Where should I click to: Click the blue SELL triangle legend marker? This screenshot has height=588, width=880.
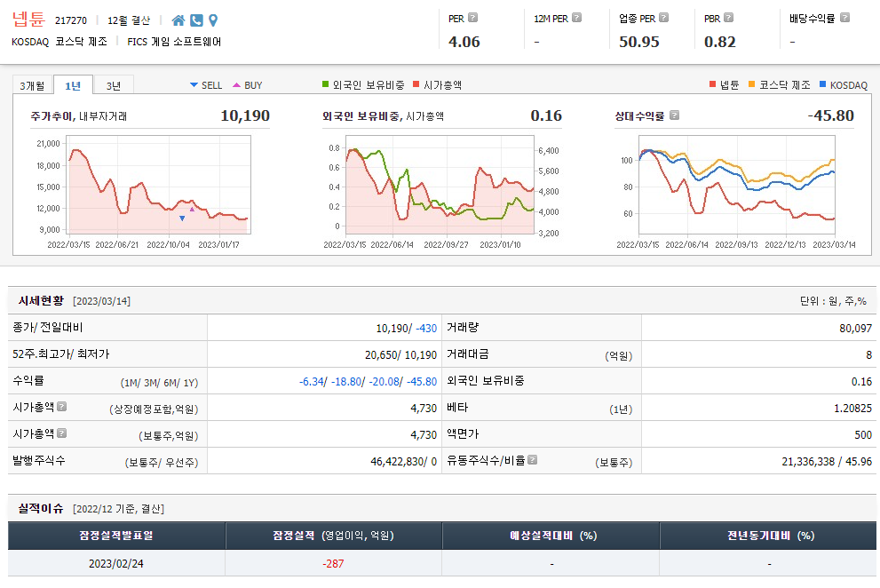coord(194,84)
